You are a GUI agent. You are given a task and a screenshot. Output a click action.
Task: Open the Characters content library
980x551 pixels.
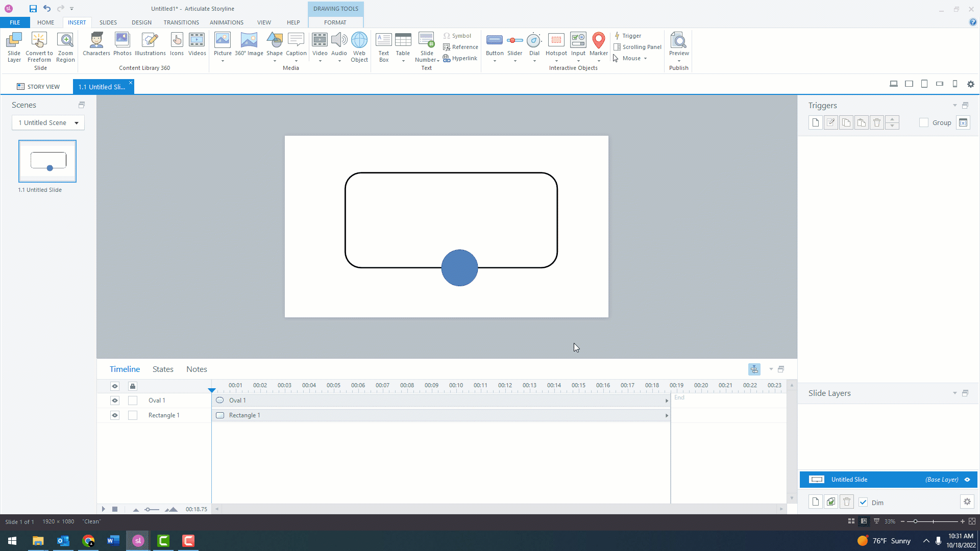(96, 46)
